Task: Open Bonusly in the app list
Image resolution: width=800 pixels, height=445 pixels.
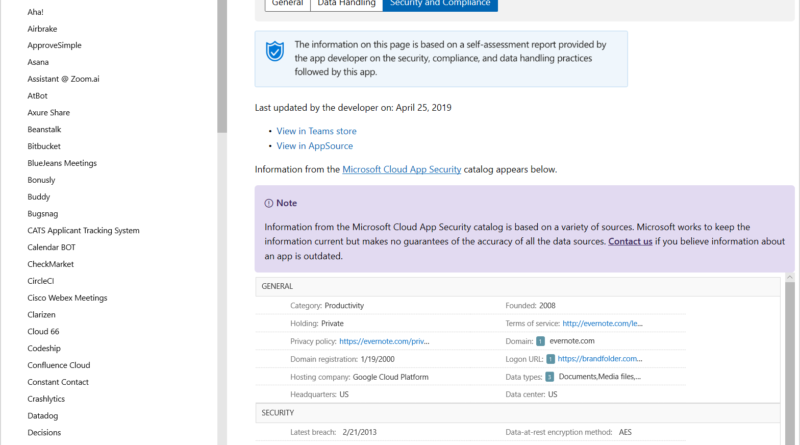Action: click(41, 180)
